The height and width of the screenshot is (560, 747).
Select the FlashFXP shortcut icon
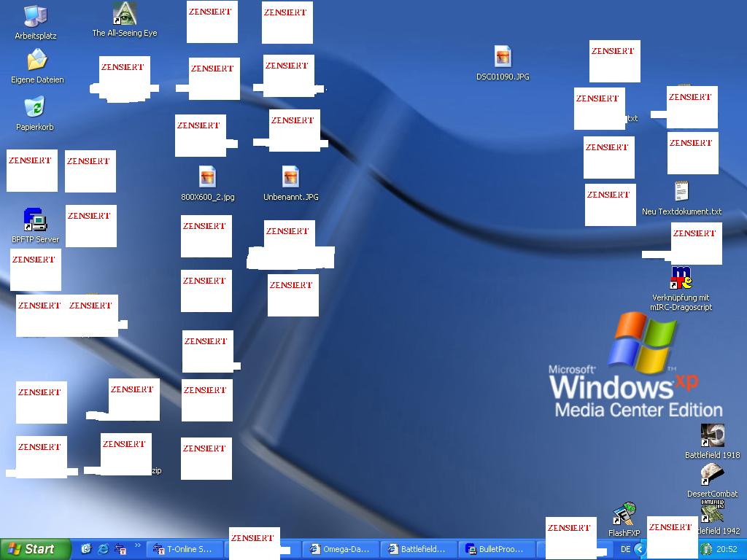click(624, 513)
